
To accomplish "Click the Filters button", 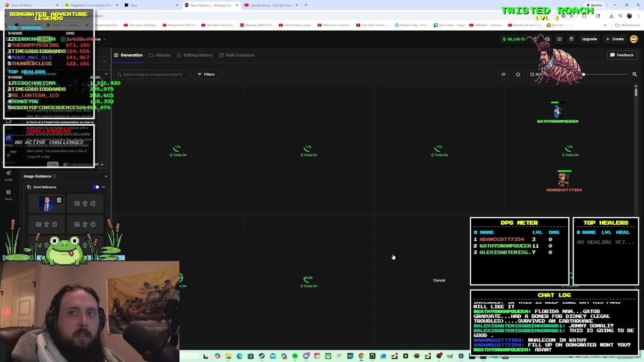I will point(206,74).
